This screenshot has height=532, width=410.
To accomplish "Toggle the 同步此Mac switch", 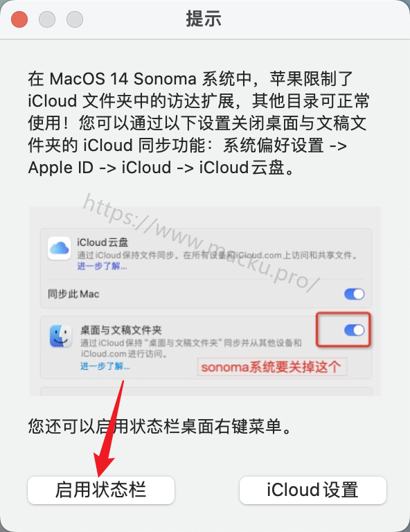I will click(354, 294).
